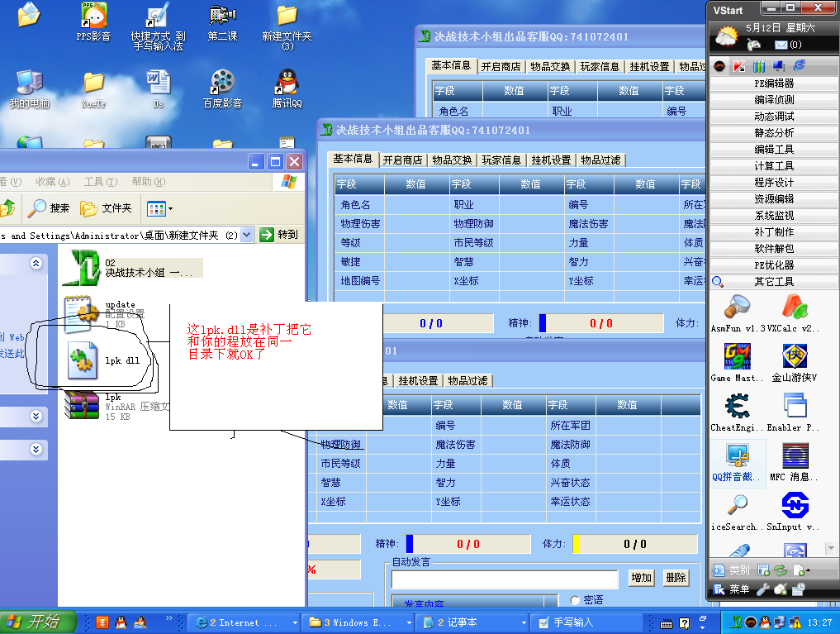Click the 自动发言 text input field

(x=505, y=579)
